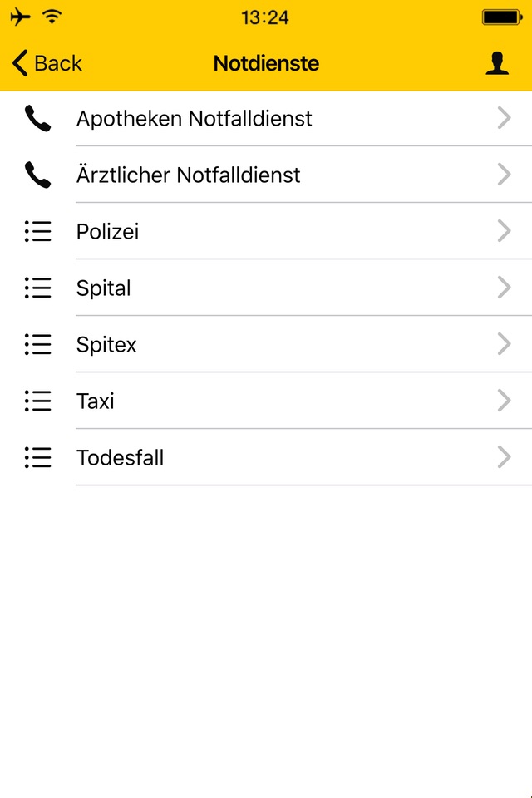Screen dimensions: 532x798
Task: Select the Spital menu entry
Action: [x=104, y=288]
